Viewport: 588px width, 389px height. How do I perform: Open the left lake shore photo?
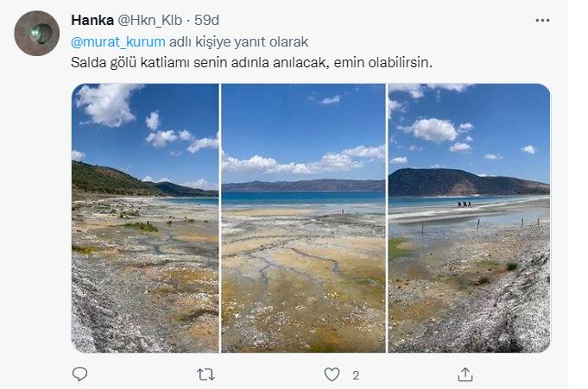point(145,217)
